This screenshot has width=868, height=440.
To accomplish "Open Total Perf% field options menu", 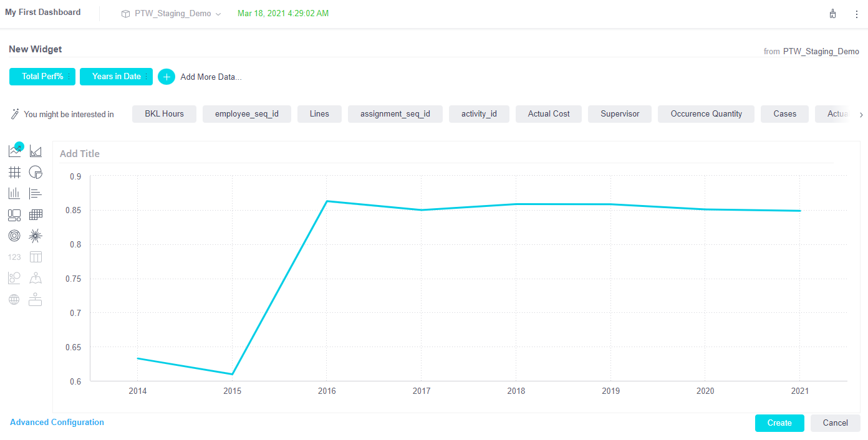I will click(69, 77).
